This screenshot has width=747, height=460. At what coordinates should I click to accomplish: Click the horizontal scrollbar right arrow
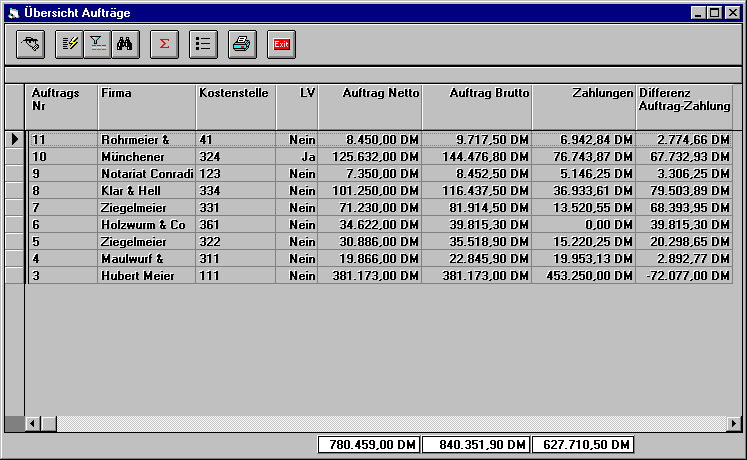[734, 423]
